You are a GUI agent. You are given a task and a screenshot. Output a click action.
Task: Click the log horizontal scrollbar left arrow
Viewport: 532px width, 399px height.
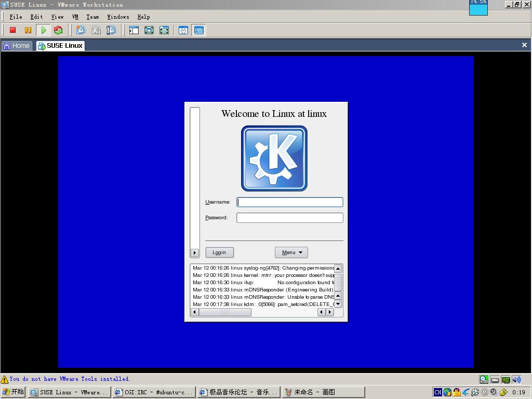tap(194, 312)
